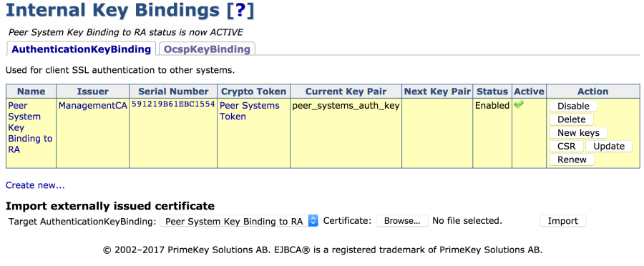Click the Import button

562,221
